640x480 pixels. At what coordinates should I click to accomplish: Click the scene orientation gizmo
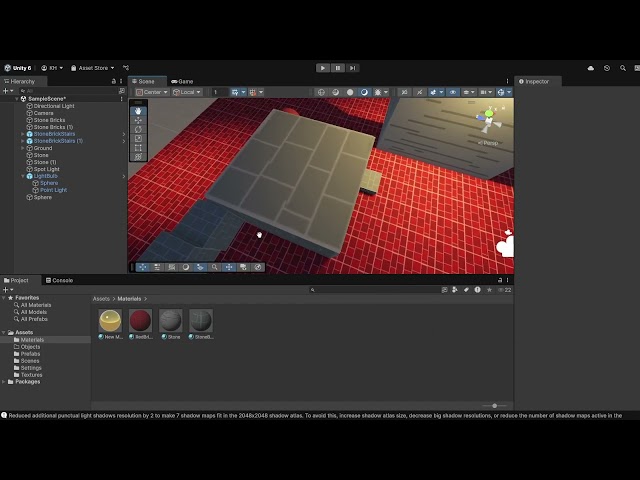coord(489,119)
